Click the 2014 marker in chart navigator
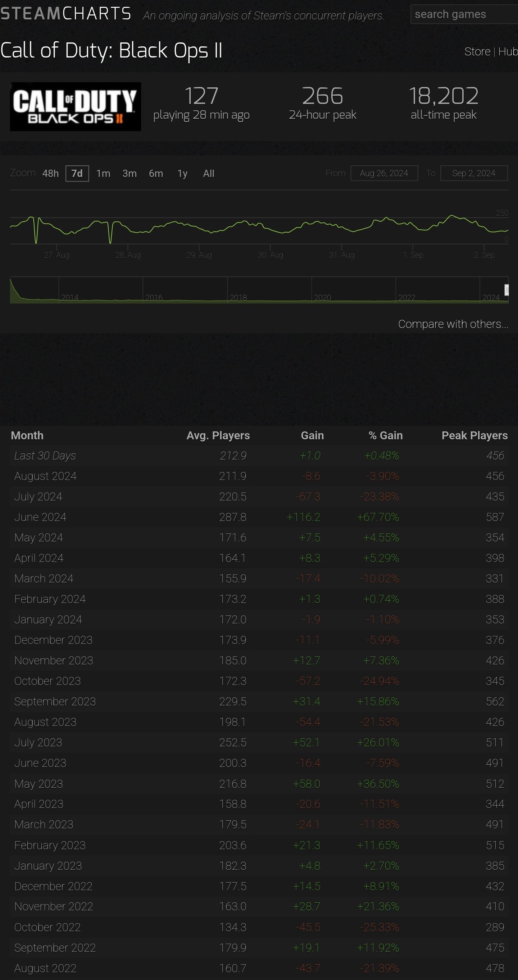 pyautogui.click(x=70, y=298)
